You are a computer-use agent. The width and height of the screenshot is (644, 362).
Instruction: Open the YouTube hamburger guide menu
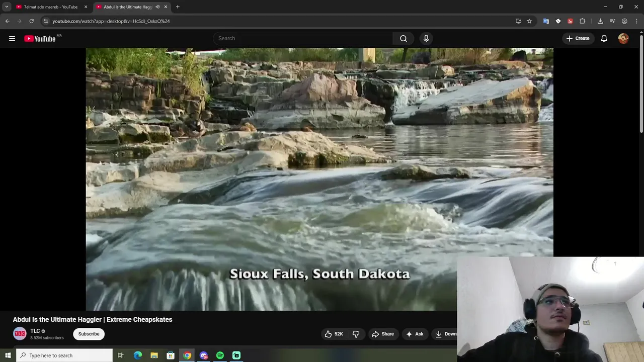click(x=12, y=38)
